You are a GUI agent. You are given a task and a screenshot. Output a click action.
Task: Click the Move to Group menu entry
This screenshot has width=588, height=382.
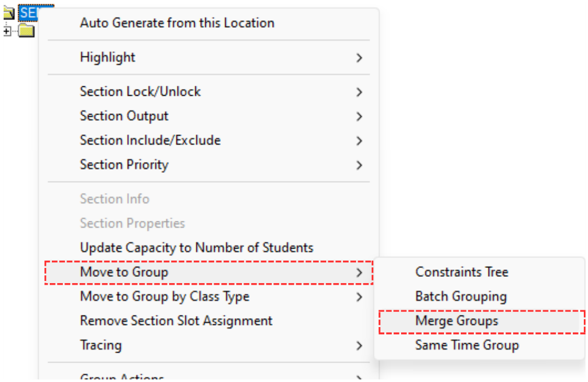124,272
